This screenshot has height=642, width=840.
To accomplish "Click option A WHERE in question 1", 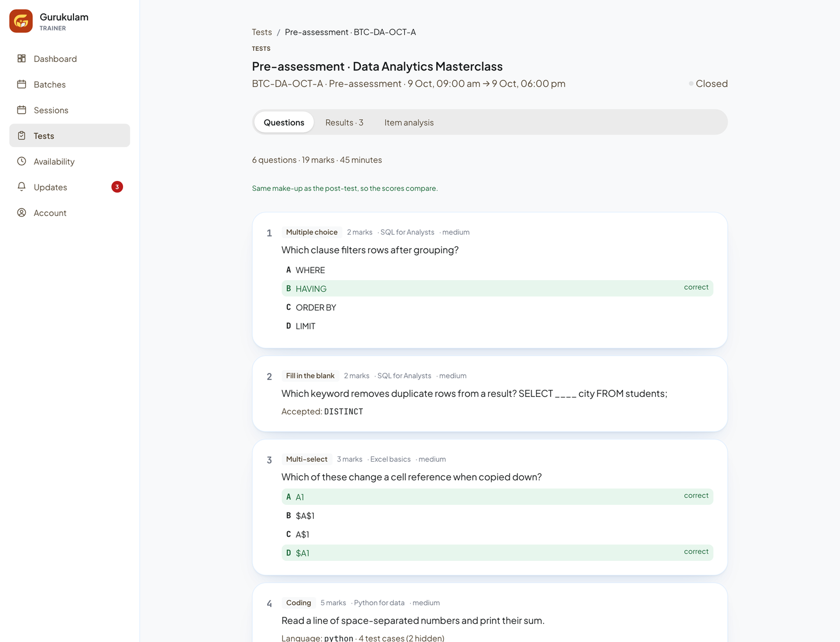I will pos(497,270).
